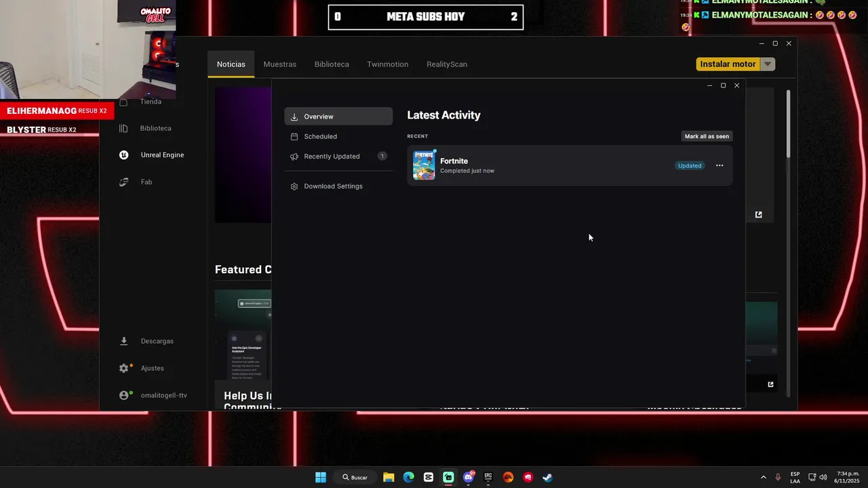The image size is (868, 488).
Task: Open CapCut from the taskbar
Action: pos(429,477)
